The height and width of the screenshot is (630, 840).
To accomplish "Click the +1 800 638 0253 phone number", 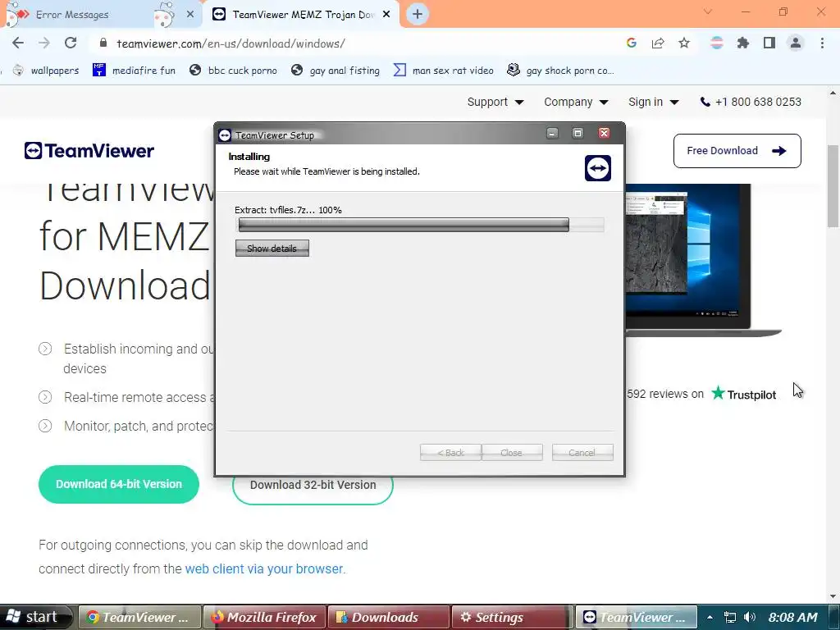I will [751, 102].
